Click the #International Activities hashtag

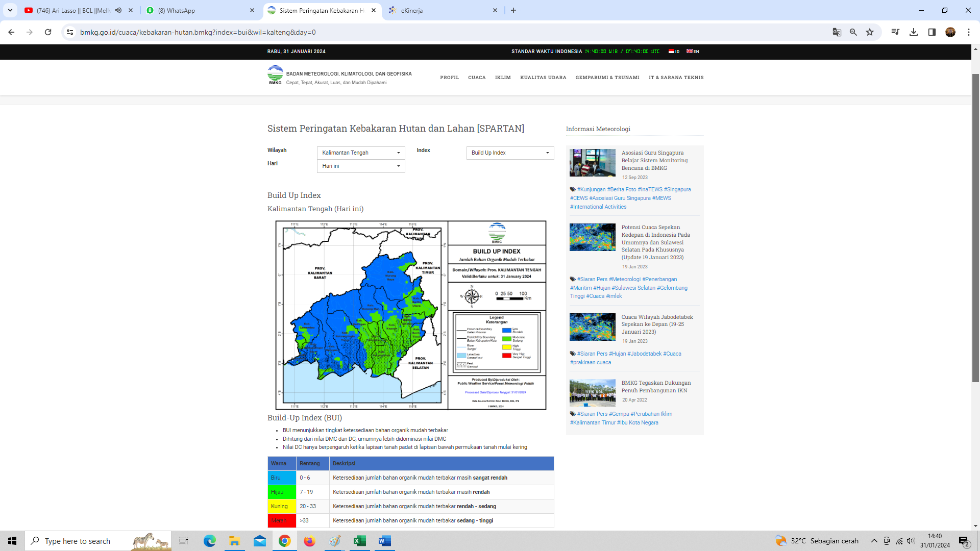coord(598,207)
